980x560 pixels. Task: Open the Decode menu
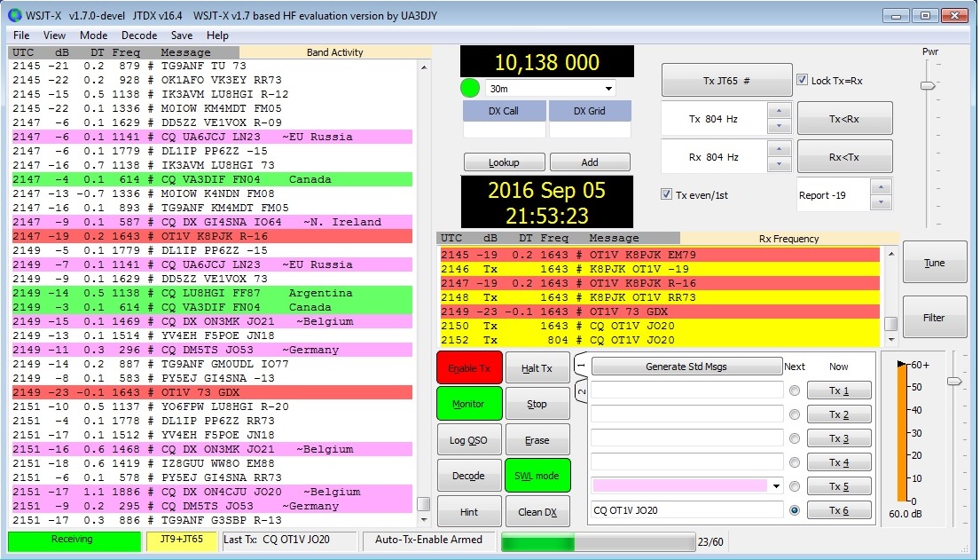[139, 35]
